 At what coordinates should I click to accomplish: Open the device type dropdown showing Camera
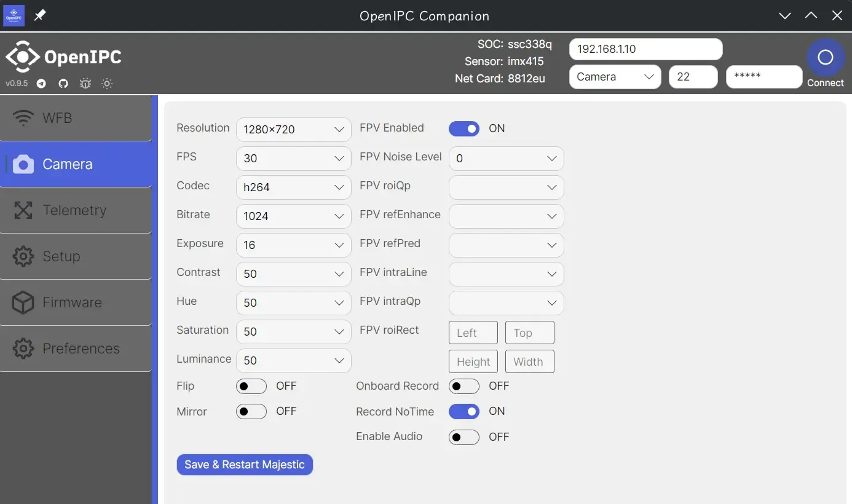(615, 77)
